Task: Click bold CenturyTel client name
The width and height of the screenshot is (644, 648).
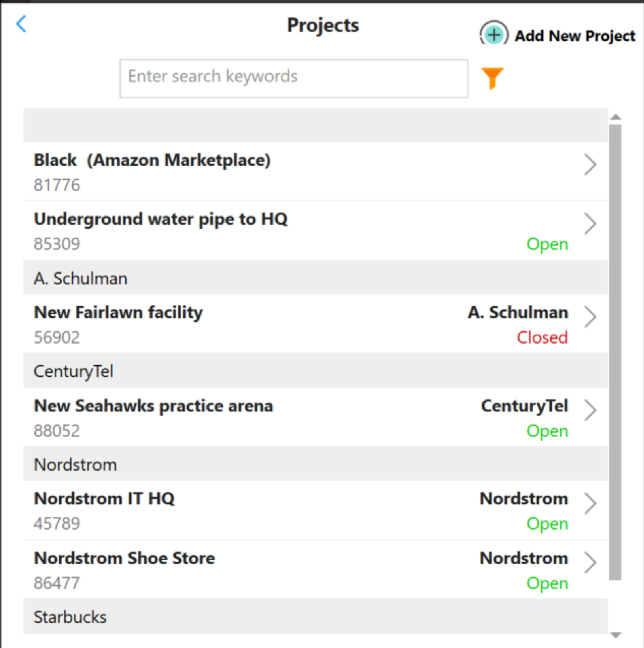Action: point(524,406)
